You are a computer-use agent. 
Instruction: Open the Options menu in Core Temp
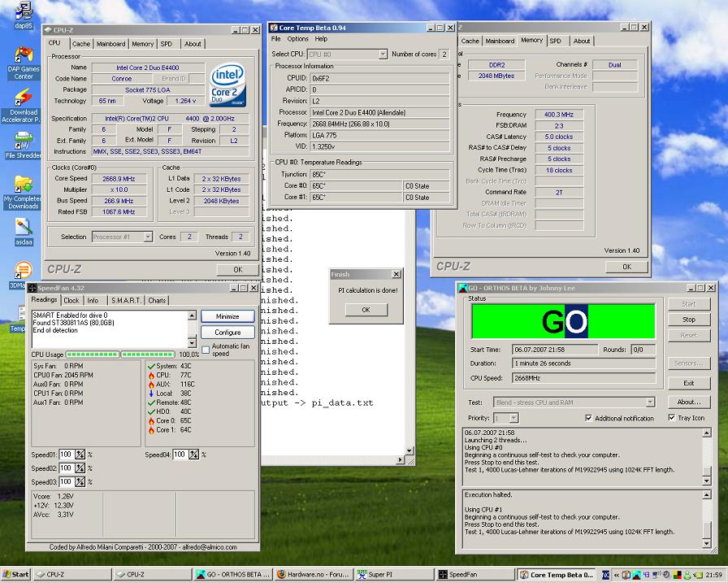pyautogui.click(x=297, y=39)
